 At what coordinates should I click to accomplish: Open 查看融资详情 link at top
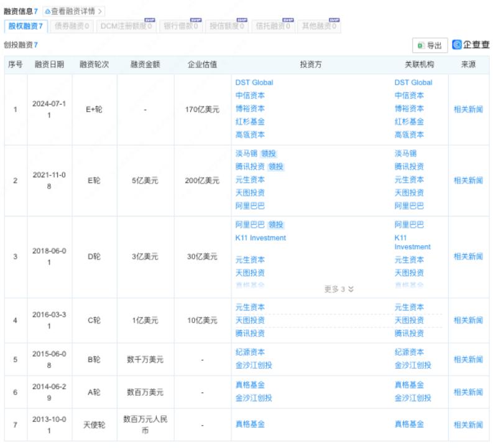tap(73, 11)
